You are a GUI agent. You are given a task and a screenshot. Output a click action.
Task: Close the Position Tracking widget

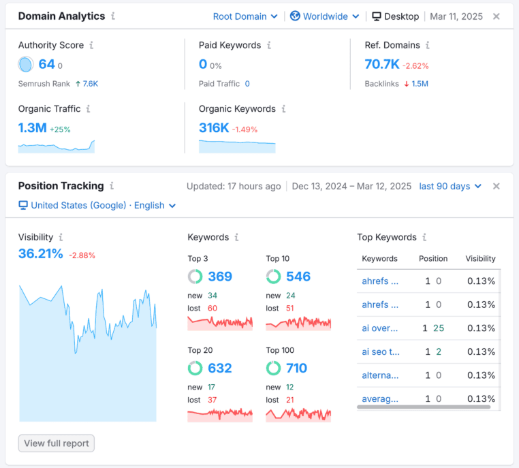tap(496, 186)
